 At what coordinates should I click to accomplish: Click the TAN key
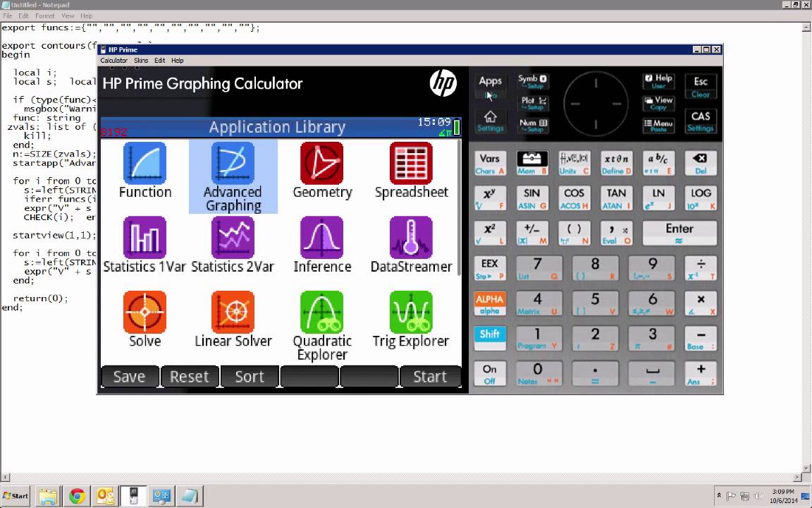pyautogui.click(x=616, y=198)
